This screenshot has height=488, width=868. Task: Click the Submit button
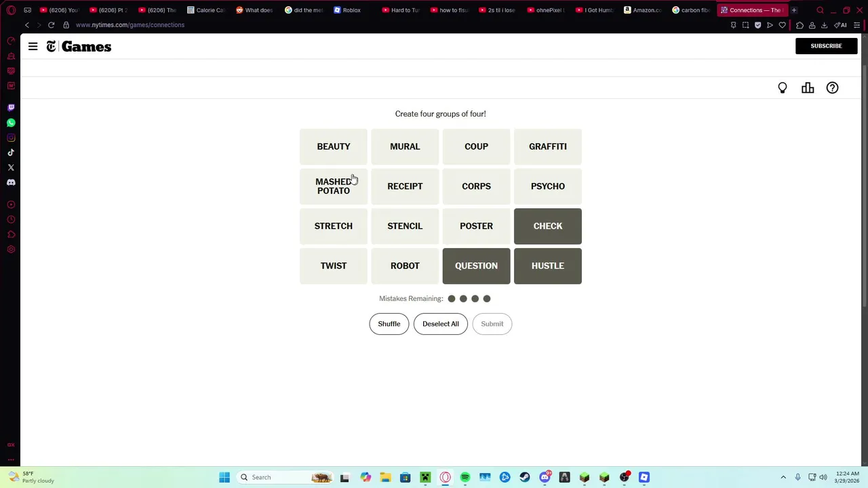[492, 324]
